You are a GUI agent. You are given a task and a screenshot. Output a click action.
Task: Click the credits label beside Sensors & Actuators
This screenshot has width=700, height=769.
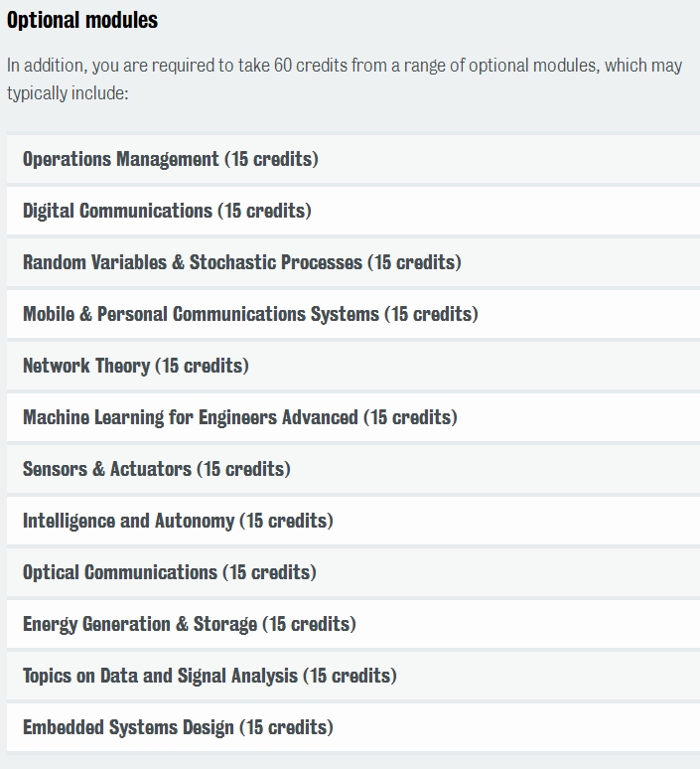click(243, 469)
